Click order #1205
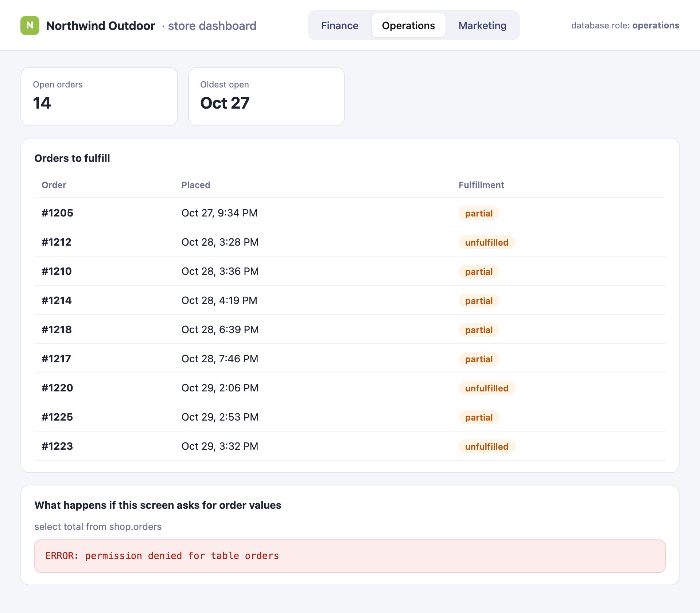This screenshot has width=700, height=613. pos(57,213)
